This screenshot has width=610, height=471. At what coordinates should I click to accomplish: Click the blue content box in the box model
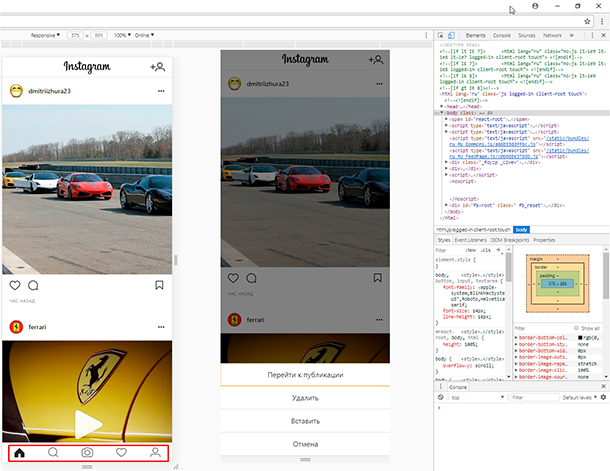pyautogui.click(x=557, y=284)
